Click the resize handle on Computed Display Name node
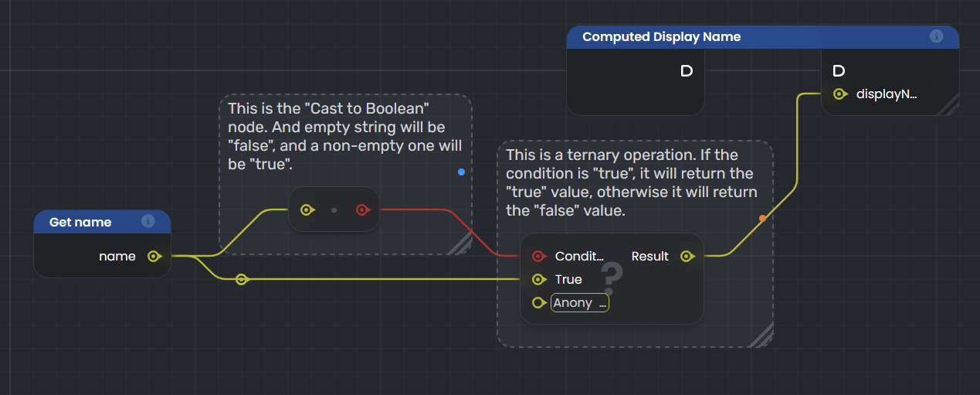Screen dimensions: 980x395 [x=950, y=107]
